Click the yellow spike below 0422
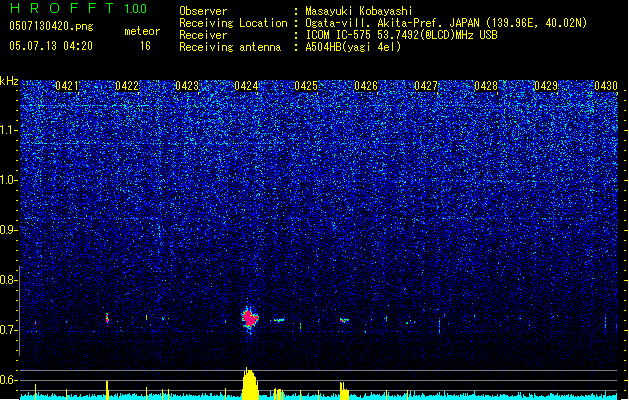Image resolution: width=629 pixels, height=400 pixels. point(107,390)
